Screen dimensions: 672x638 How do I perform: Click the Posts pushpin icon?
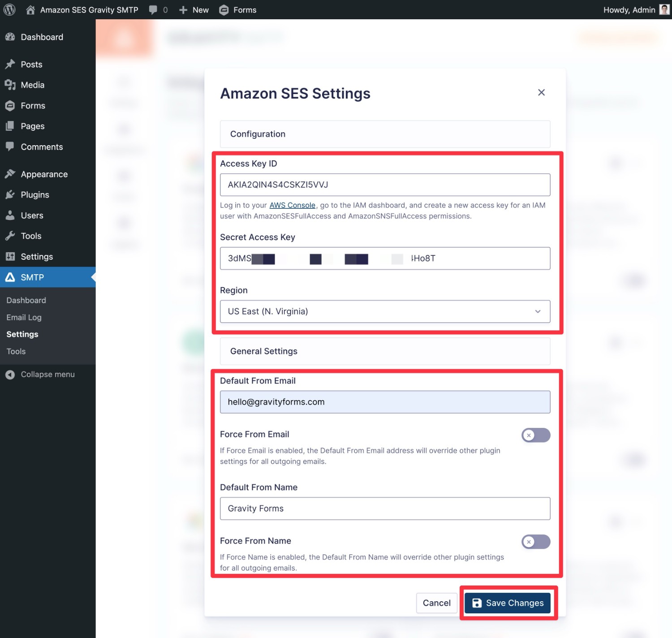(x=10, y=64)
